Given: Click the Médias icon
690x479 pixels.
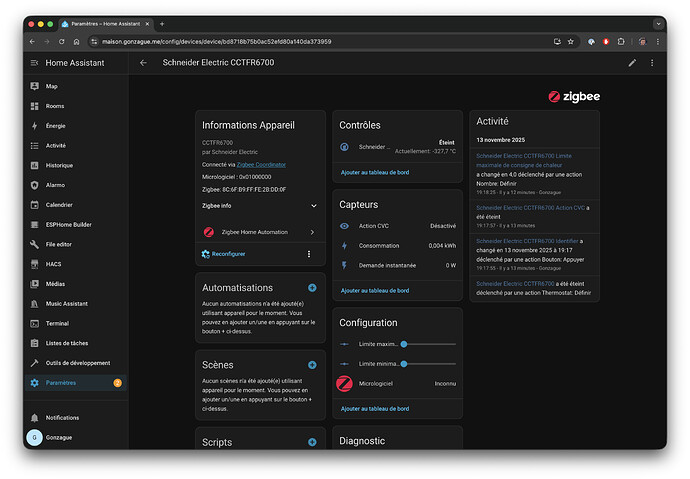Looking at the screenshot, I should point(35,284).
